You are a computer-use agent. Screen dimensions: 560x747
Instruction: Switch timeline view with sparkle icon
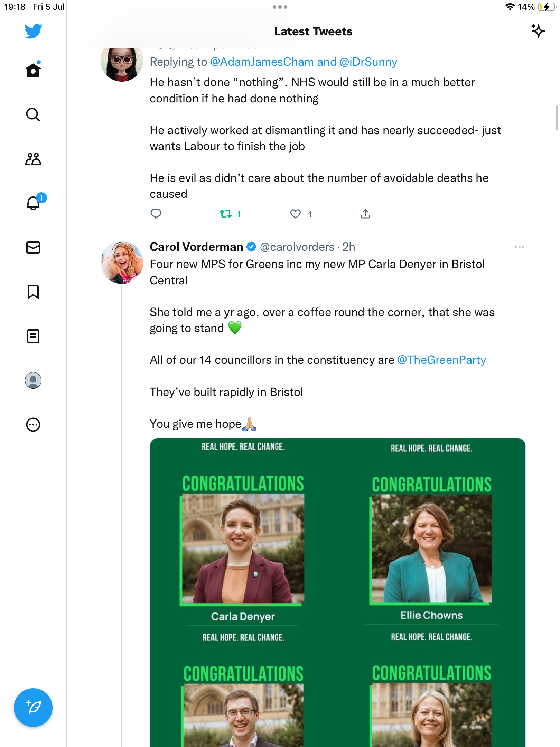[538, 31]
